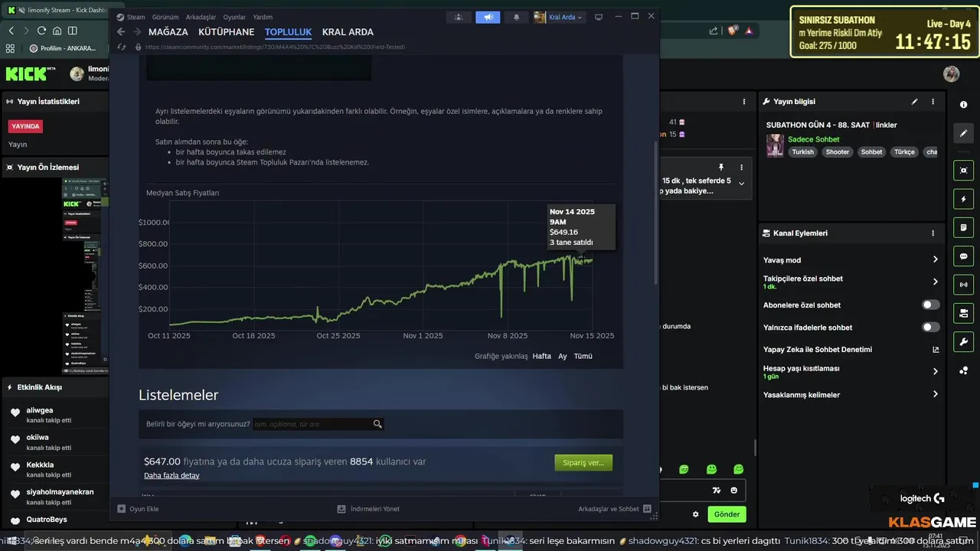This screenshot has height=551, width=980.
Task: Go back in Steam navigation arrow
Action: click(x=121, y=32)
